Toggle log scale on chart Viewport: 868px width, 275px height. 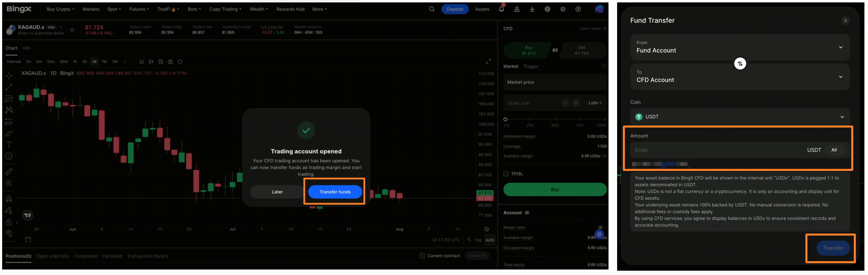click(x=478, y=240)
